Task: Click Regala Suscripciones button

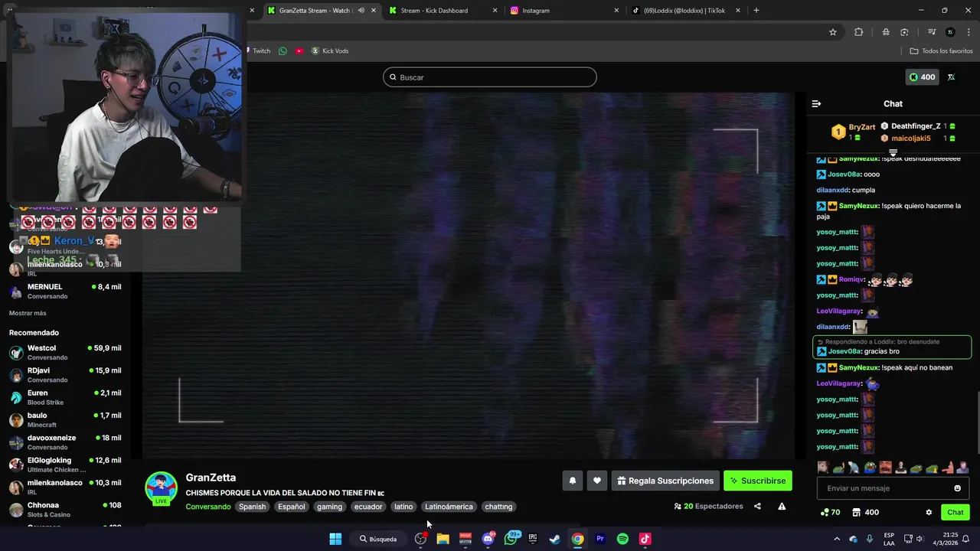Action: point(665,481)
